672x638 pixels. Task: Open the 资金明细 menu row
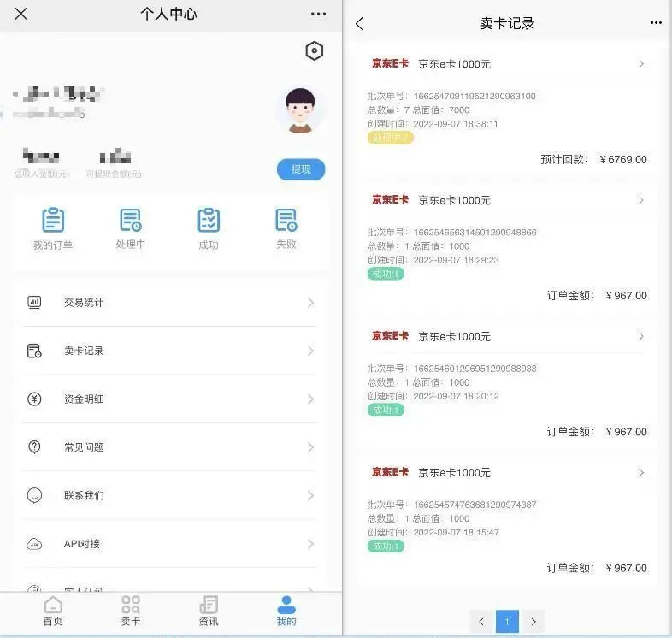click(x=169, y=399)
